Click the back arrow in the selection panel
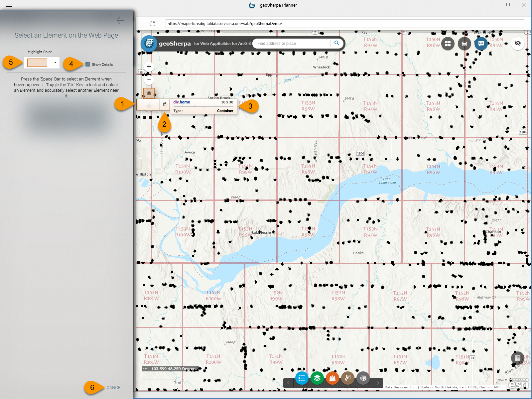532x399 pixels. pyautogui.click(x=120, y=21)
